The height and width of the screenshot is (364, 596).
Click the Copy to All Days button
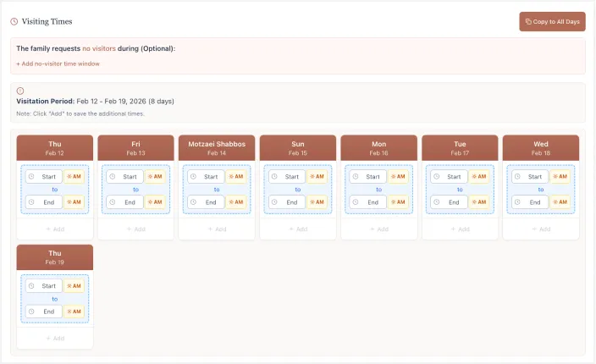click(552, 21)
